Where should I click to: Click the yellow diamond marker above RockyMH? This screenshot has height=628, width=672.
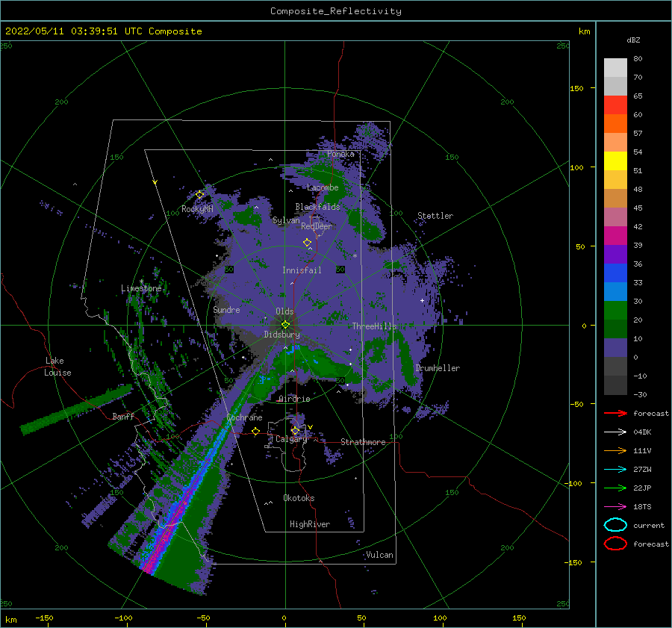pyautogui.click(x=199, y=195)
